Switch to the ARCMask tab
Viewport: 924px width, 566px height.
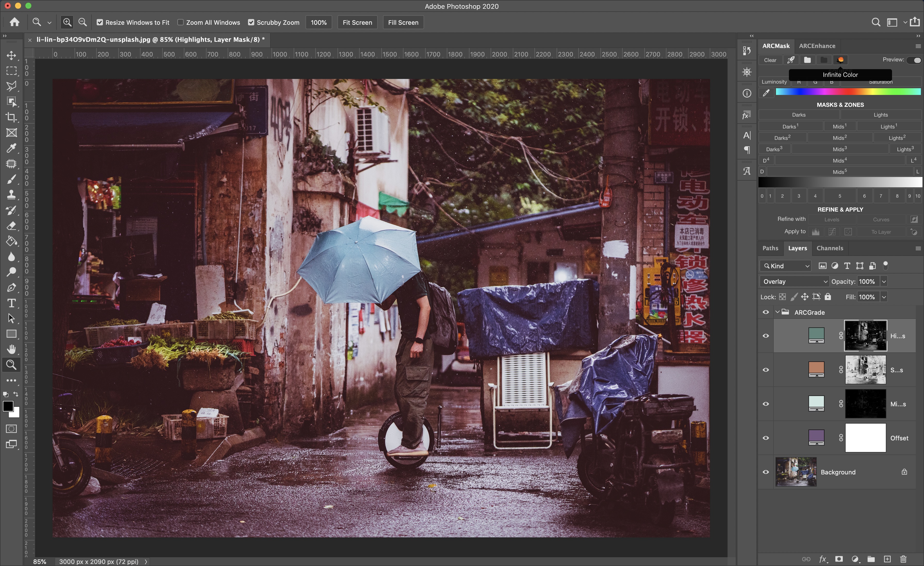pos(776,46)
